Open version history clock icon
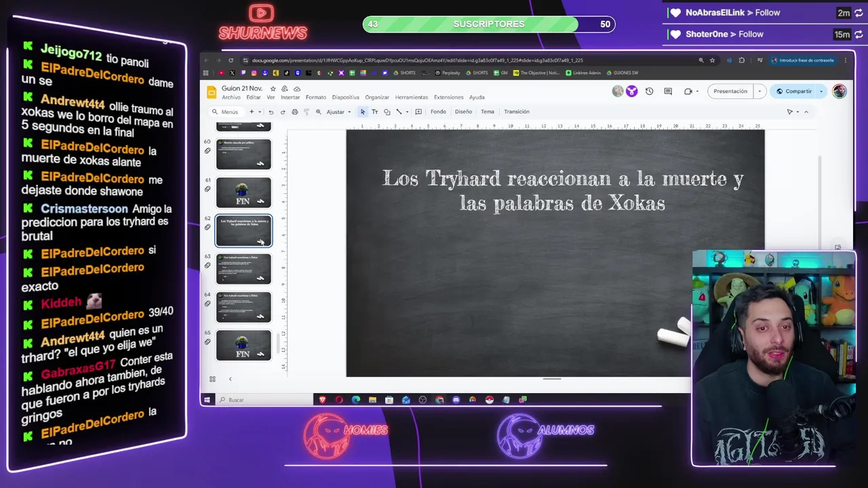The image size is (868, 488). click(x=649, y=91)
